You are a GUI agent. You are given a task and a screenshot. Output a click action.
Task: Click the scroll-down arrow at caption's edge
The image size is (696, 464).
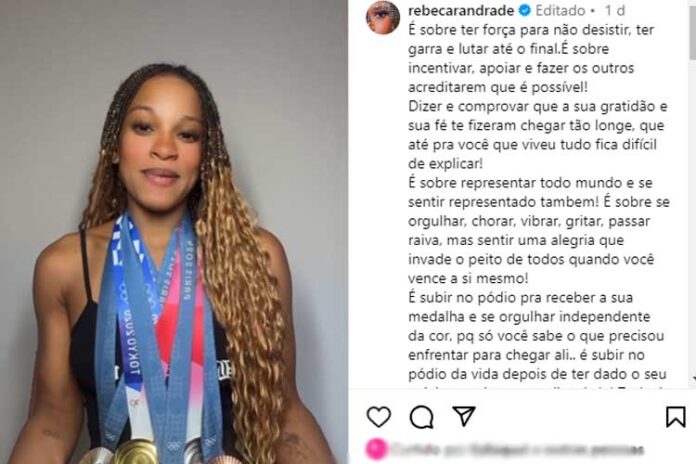694,379
